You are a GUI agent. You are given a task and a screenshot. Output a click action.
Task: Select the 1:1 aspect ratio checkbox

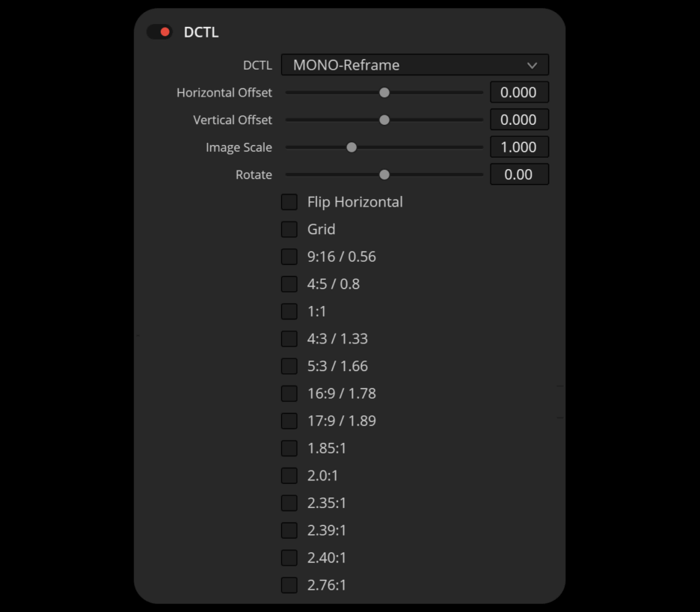coord(289,311)
